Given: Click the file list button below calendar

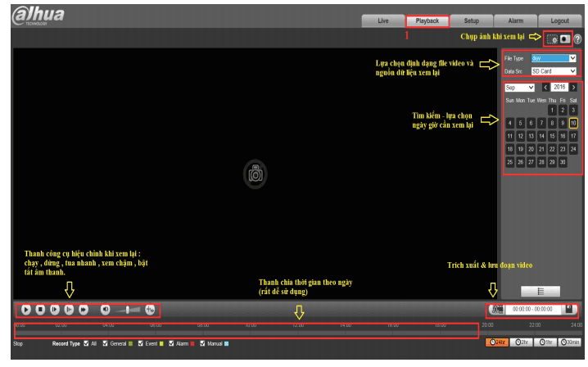Looking at the screenshot, I should pyautogui.click(x=541, y=291).
